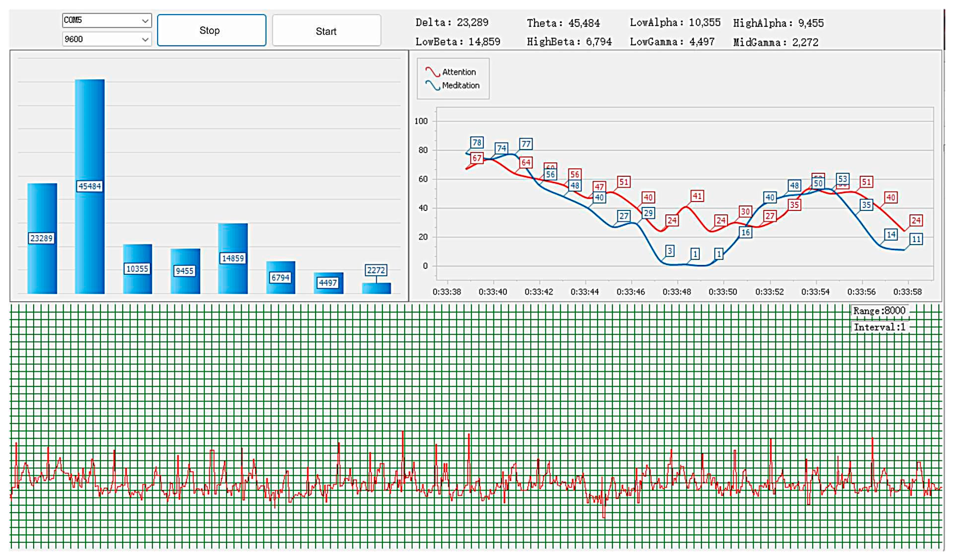
Task: Click the Range:8000 label on waveform
Action: [879, 311]
